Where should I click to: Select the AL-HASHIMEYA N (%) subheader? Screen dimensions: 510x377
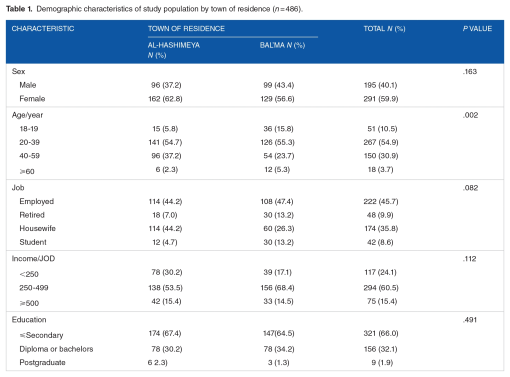174,50
